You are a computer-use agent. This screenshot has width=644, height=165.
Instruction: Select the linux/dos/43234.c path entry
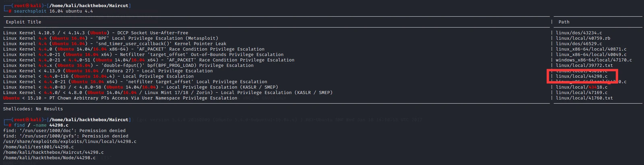pyautogui.click(x=579, y=33)
